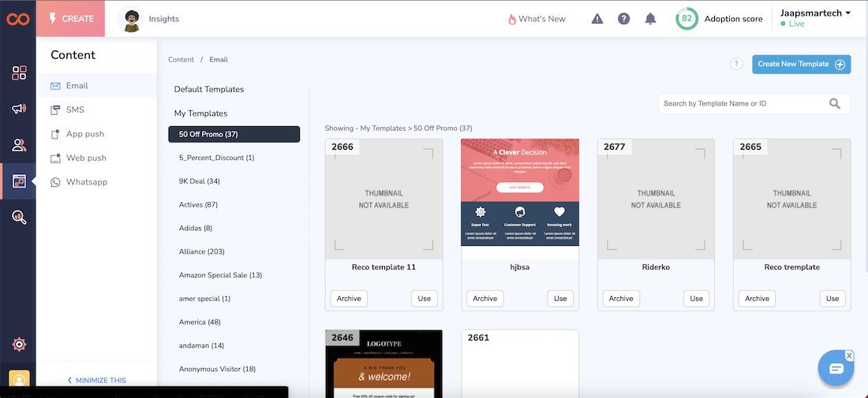The width and height of the screenshot is (868, 398).
Task: Open the notifications bell icon
Action: pyautogui.click(x=650, y=19)
